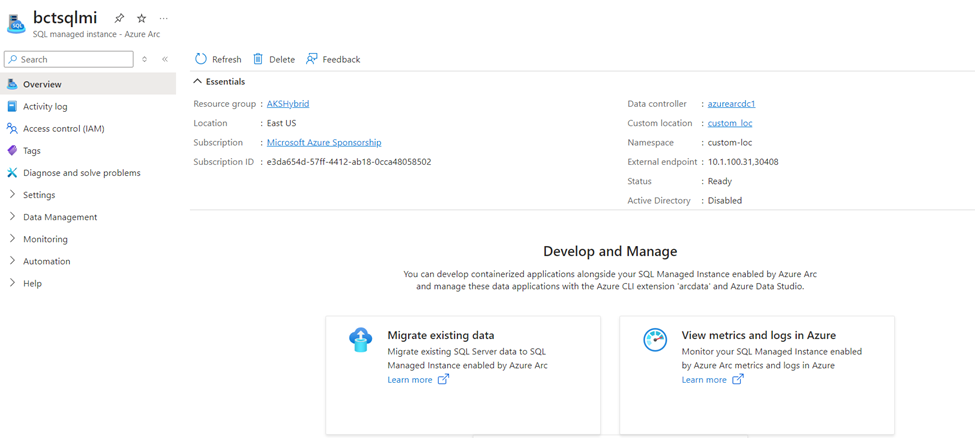Click Learn more under Migrate existing data
This screenshot has width=975, height=438.
409,380
